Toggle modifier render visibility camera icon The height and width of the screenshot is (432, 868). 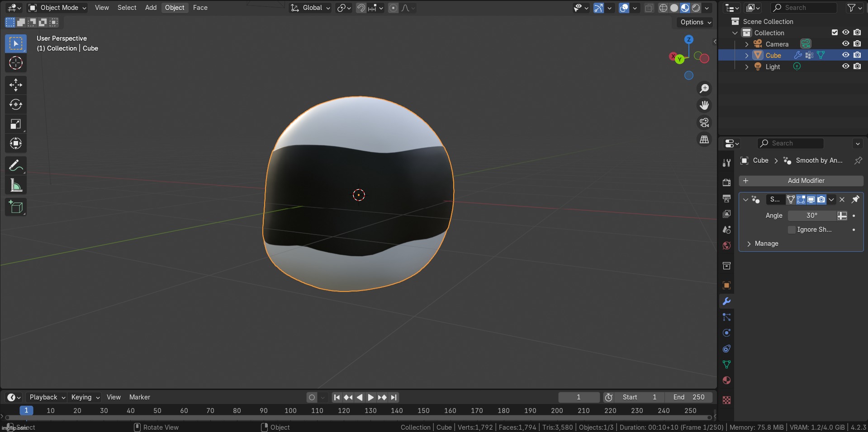pyautogui.click(x=821, y=199)
